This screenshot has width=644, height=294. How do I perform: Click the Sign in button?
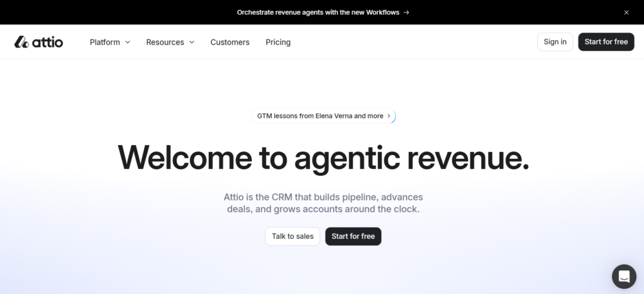pos(555,42)
